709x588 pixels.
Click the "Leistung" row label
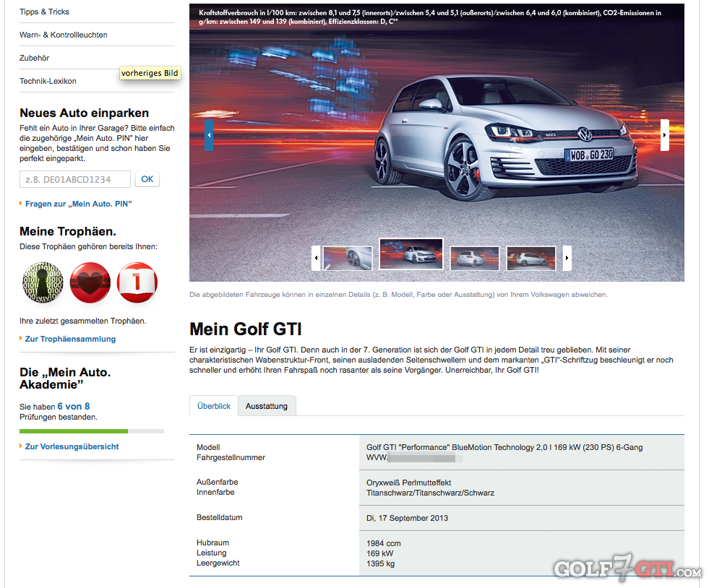point(211,553)
